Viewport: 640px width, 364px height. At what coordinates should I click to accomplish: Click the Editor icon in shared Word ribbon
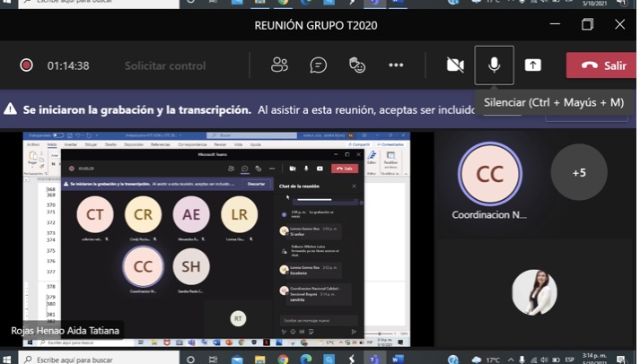point(372,157)
